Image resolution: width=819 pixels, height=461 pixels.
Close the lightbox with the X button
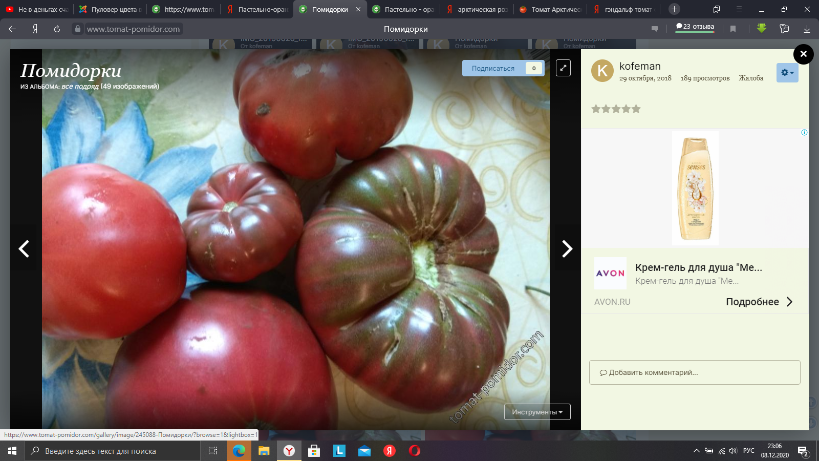coord(802,54)
